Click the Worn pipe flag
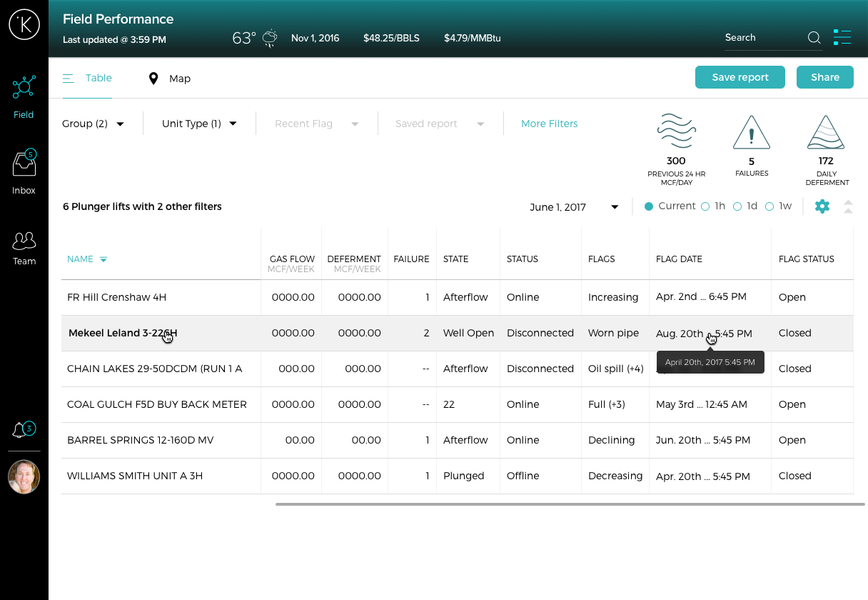Screen dimensions: 868x600 pos(614,333)
